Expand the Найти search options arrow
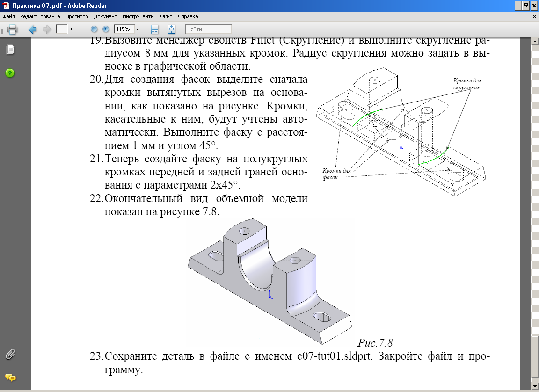The height and width of the screenshot is (392, 539). coord(234,29)
